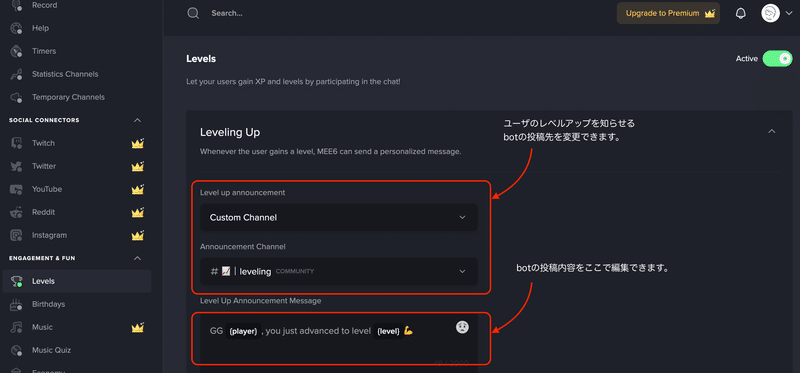Select Music Quiz in the sidebar
800x373 pixels.
pyautogui.click(x=51, y=350)
